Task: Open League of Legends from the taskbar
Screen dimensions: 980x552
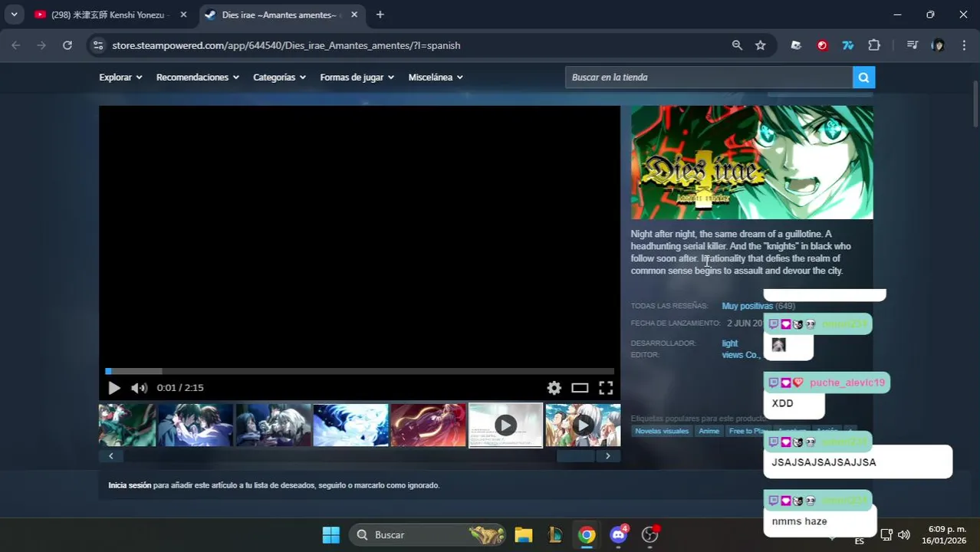Action: tap(555, 535)
